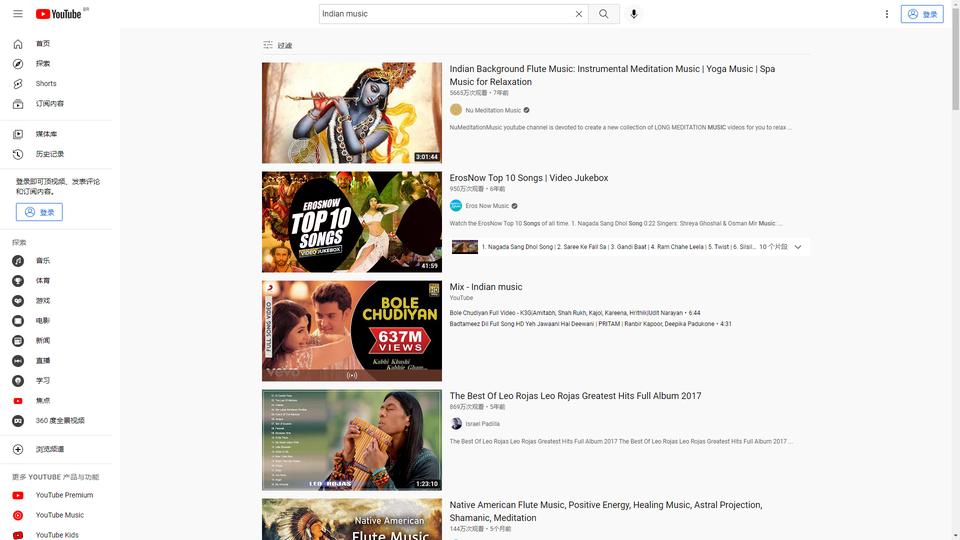Open Leo Rojas Greatest Hits title
Viewport: 960px width, 540px height.
pyautogui.click(x=576, y=396)
